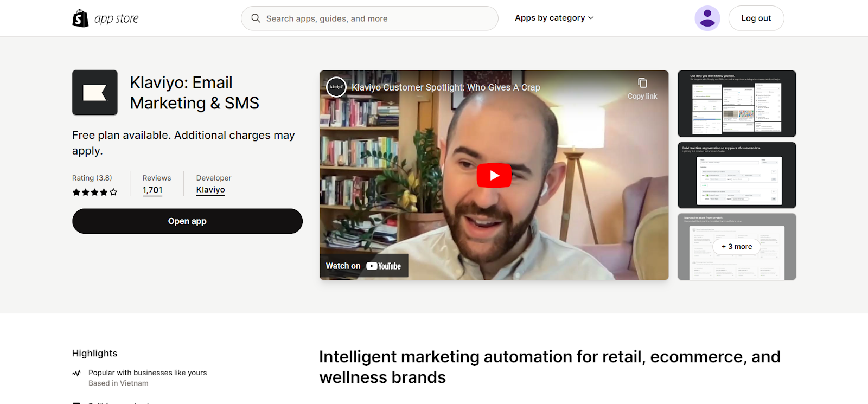
Task: Open the Shopify app store logo
Action: click(105, 18)
